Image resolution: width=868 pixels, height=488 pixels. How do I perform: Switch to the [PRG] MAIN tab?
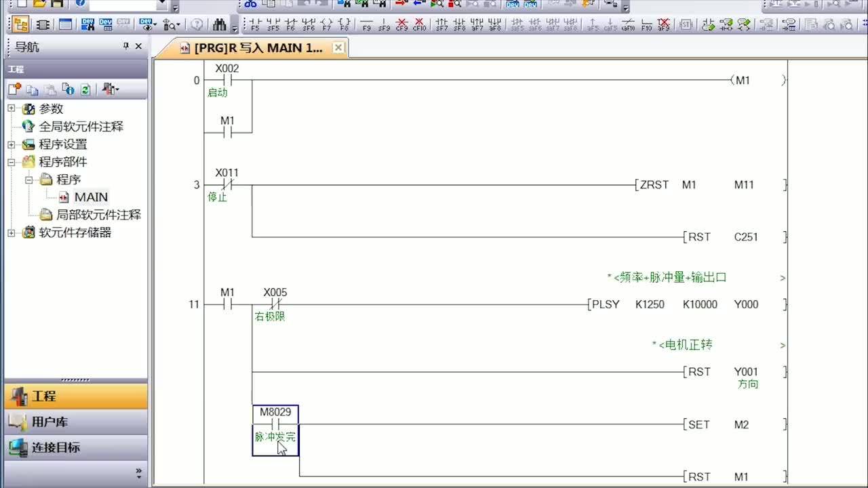[258, 48]
